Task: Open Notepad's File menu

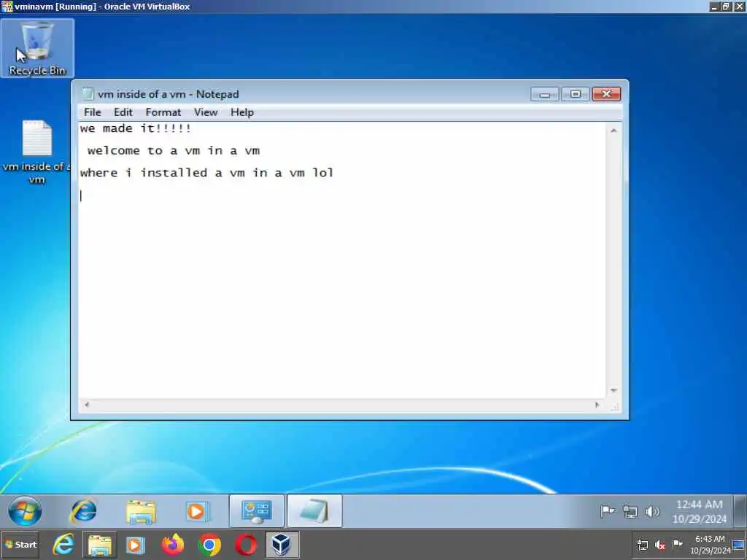Action: 93,112
